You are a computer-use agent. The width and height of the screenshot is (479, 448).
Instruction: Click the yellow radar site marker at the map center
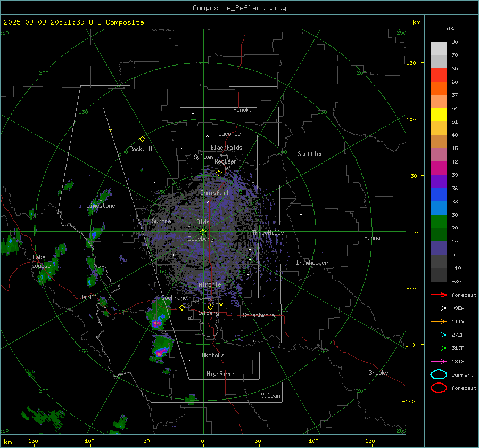[203, 232]
